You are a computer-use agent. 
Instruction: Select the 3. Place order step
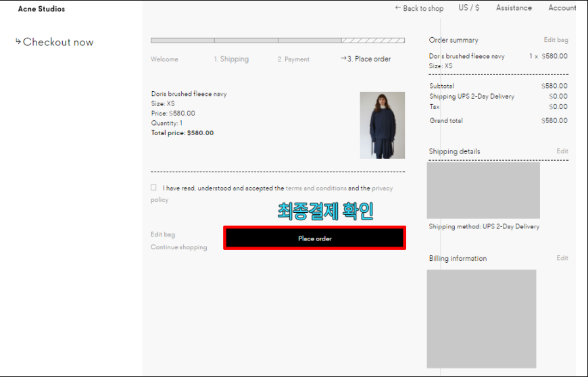[x=366, y=59]
